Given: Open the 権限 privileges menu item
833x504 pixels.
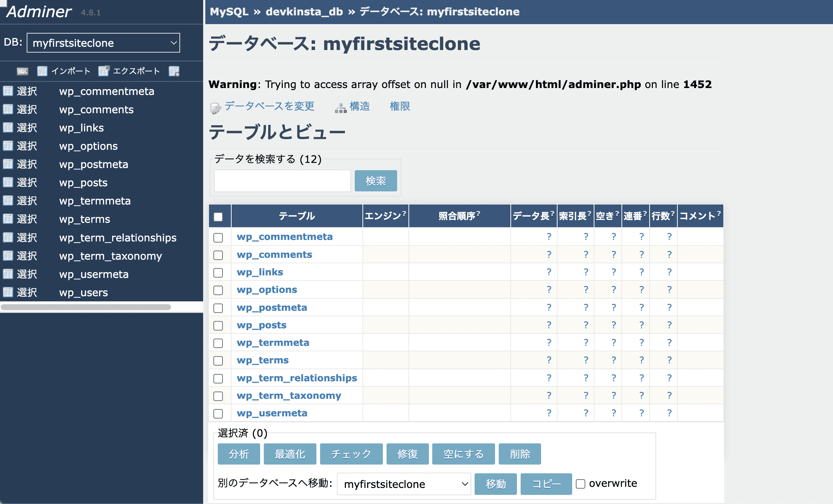Looking at the screenshot, I should (x=400, y=106).
